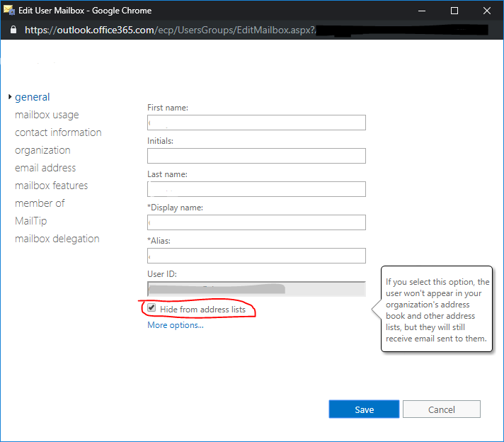This screenshot has width=504, height=442.
Task: Open the member of section
Action: [40, 203]
